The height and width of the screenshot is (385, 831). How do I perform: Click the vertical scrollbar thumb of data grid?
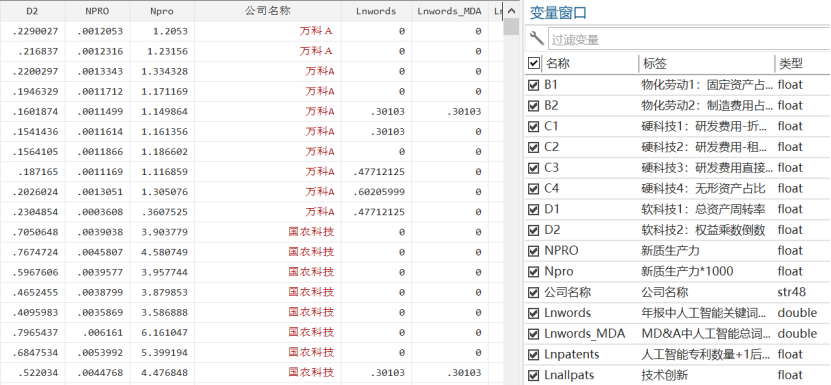pos(511,27)
